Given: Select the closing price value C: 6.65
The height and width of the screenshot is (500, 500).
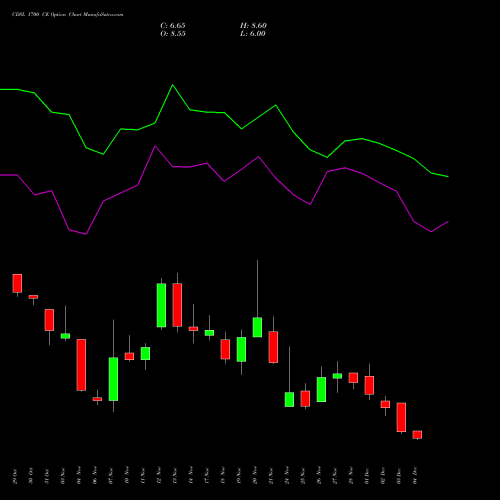Looking at the screenshot, I should 173,26.
